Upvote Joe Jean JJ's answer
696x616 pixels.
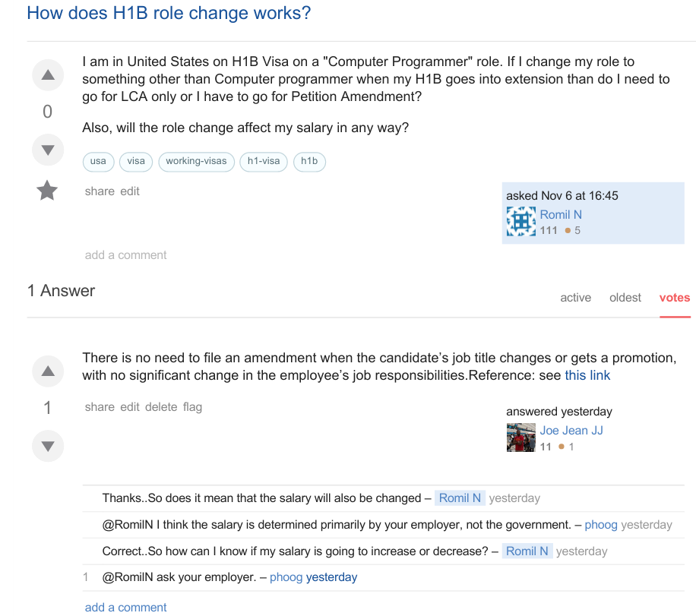[48, 371]
